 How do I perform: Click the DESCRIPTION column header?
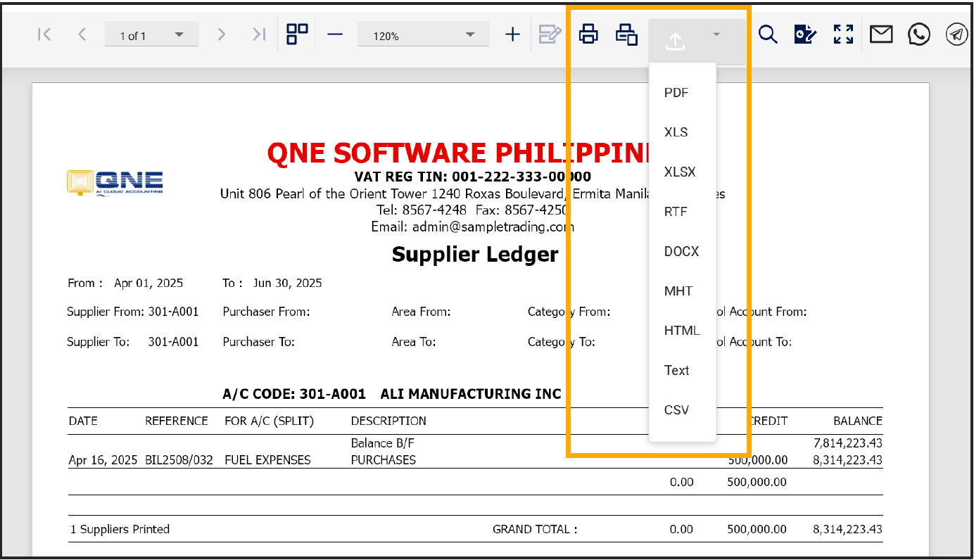click(x=388, y=421)
